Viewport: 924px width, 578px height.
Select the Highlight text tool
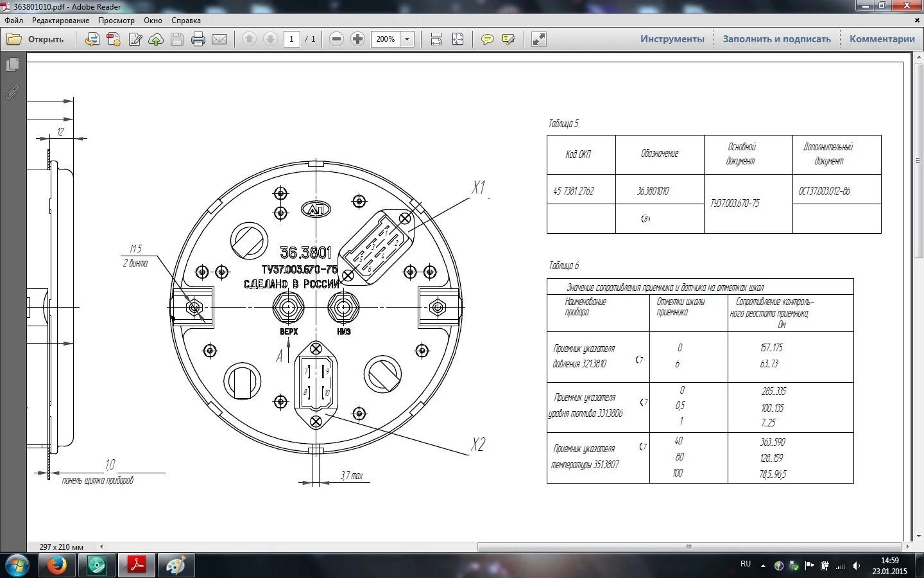point(509,39)
